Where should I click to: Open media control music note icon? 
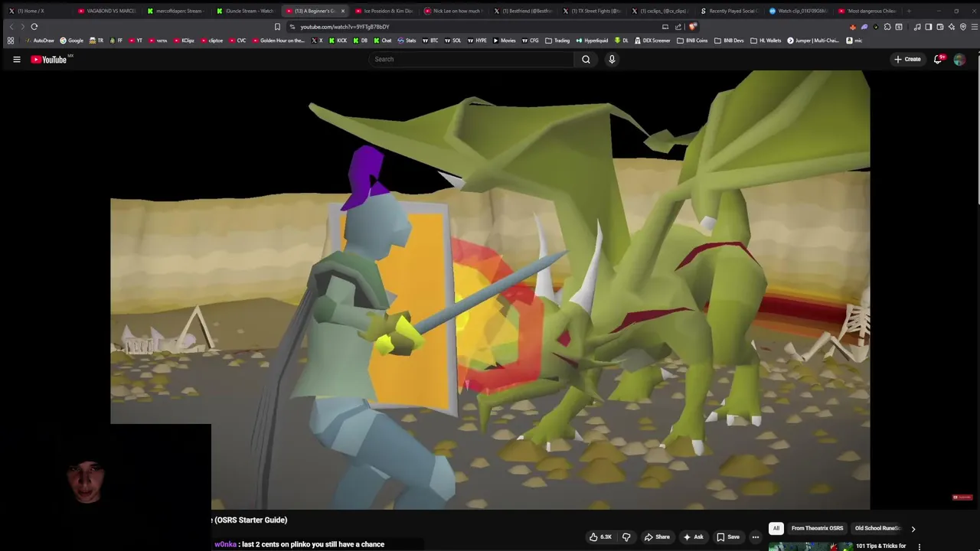point(917,27)
